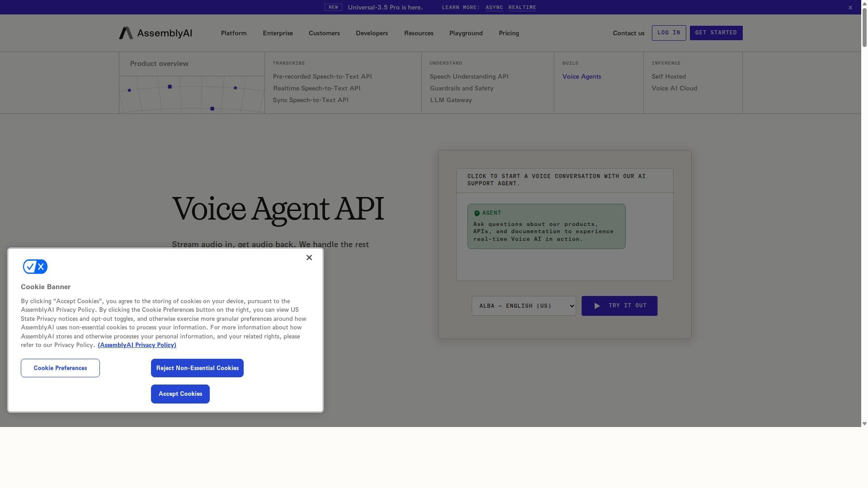The height and width of the screenshot is (488, 868).
Task: Open the Voice AI Cloud link
Action: pos(675,88)
